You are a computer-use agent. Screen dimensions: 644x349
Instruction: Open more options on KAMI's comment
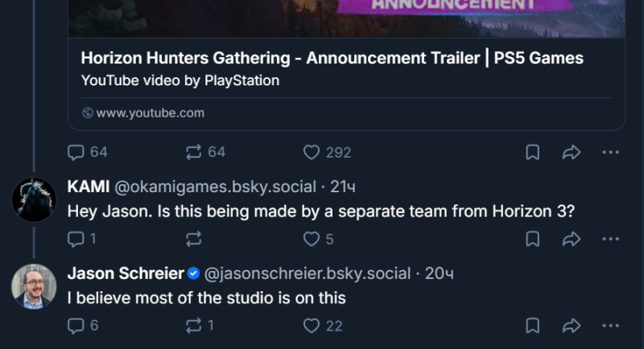tap(611, 239)
